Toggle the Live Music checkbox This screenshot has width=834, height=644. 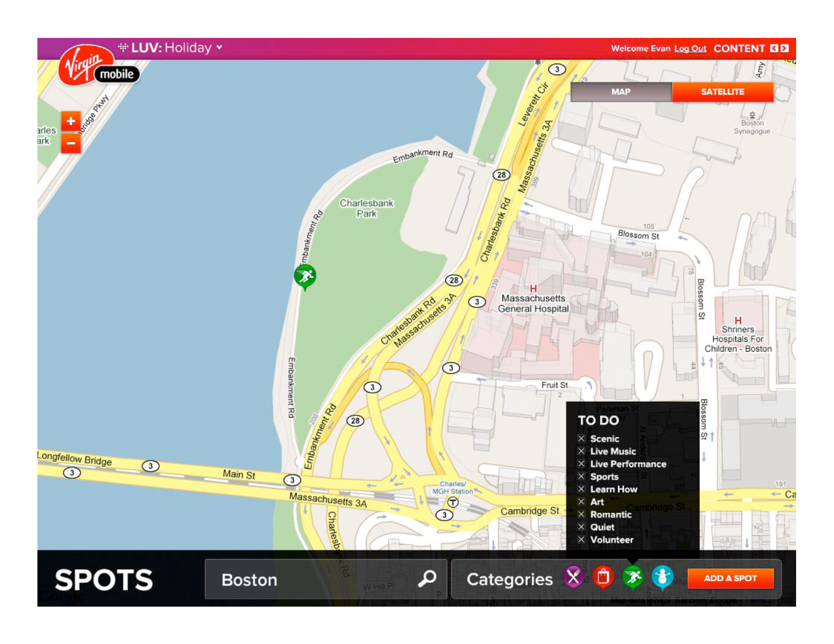pyautogui.click(x=581, y=451)
